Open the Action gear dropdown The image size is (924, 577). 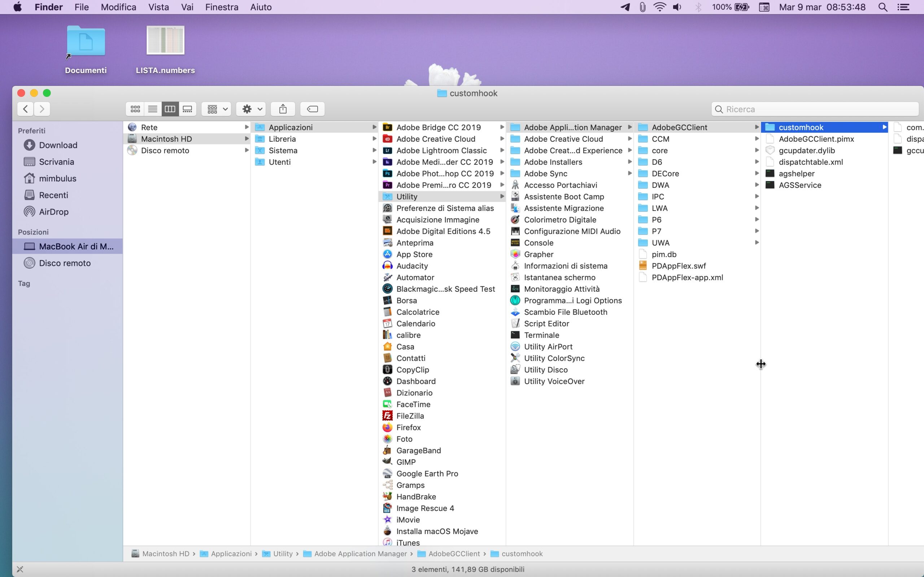[251, 109]
